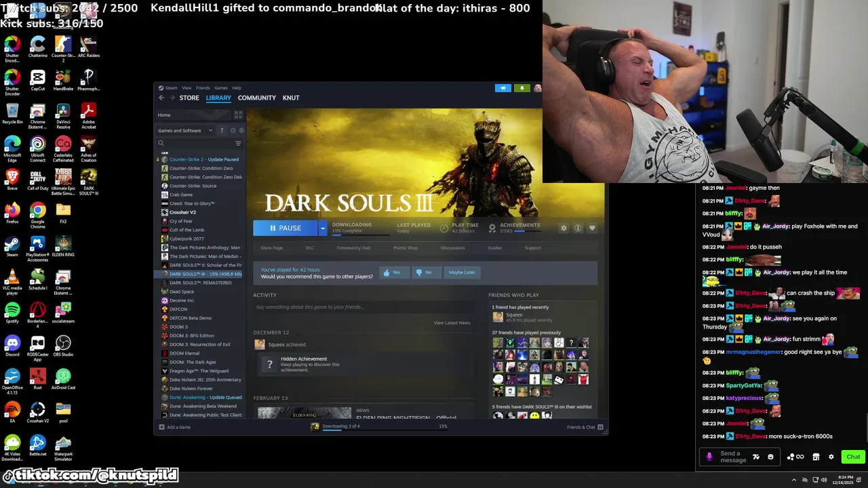Open the Chatterino desktop shortcut
The height and width of the screenshot is (488, 868).
(x=37, y=48)
